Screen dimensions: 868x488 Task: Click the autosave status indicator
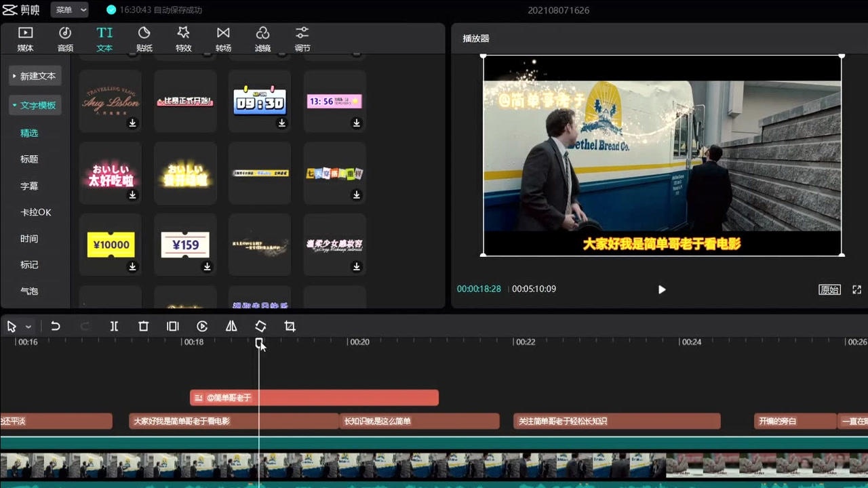[154, 10]
